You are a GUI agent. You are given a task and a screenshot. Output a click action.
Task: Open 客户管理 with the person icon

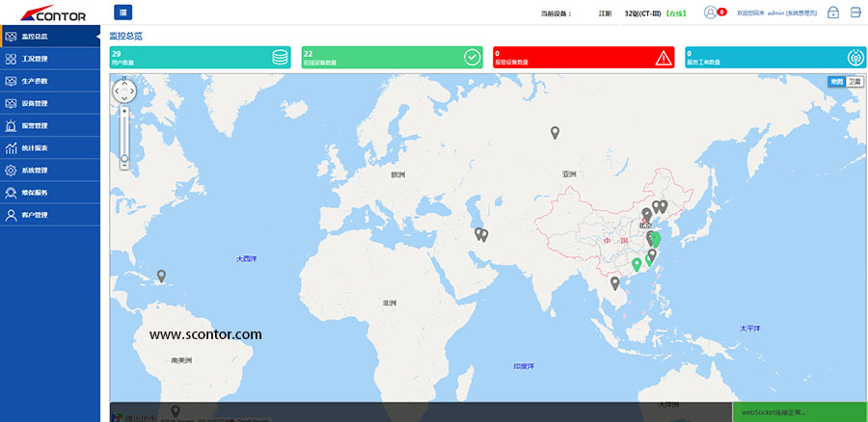50,215
